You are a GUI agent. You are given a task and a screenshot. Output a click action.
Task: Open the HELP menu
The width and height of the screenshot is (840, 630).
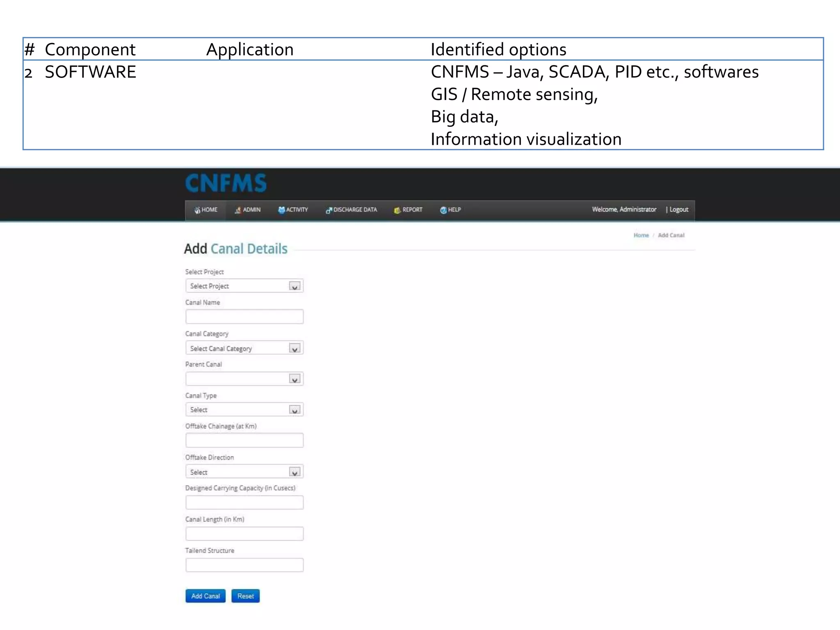tap(450, 210)
